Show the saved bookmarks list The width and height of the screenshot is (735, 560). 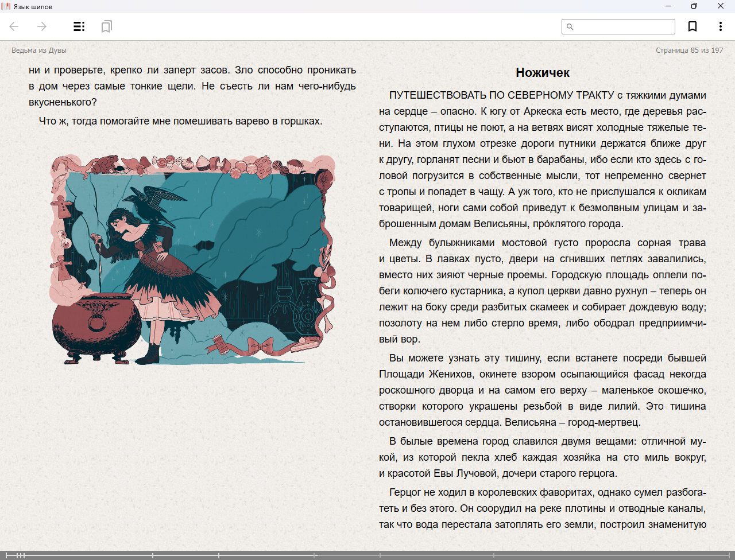point(106,26)
